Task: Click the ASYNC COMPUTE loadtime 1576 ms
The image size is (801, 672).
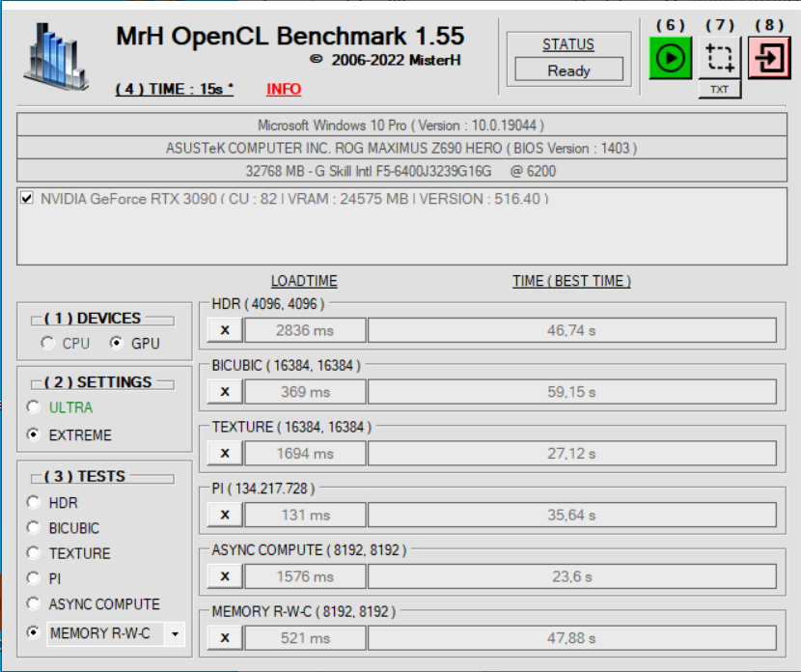Action: tap(306, 576)
